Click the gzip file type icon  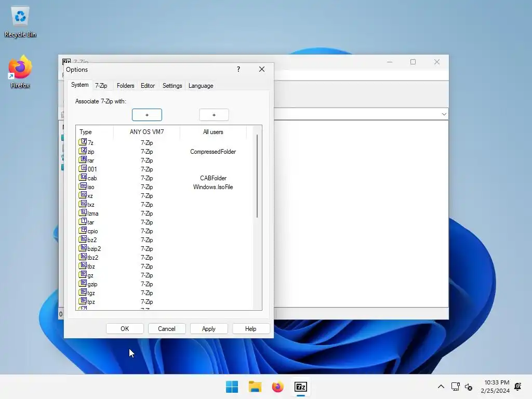tap(83, 283)
